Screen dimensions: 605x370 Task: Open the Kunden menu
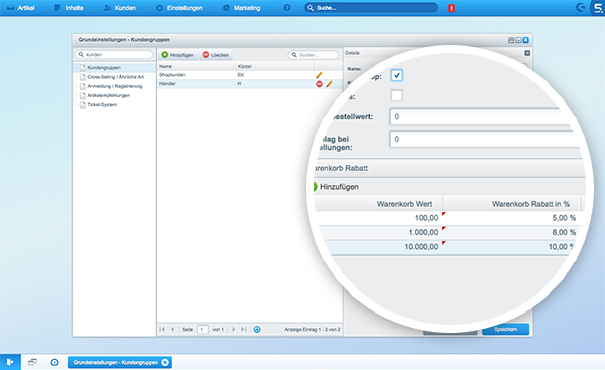(120, 8)
